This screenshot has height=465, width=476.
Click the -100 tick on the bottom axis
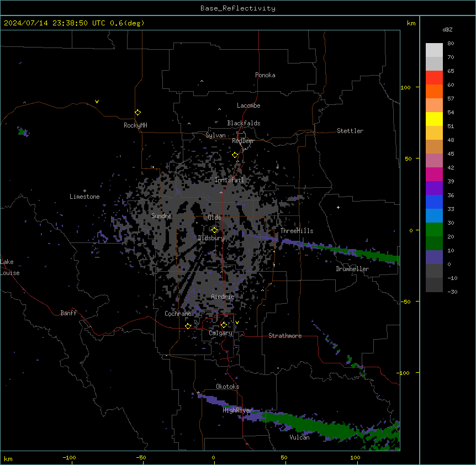[x=69, y=457]
